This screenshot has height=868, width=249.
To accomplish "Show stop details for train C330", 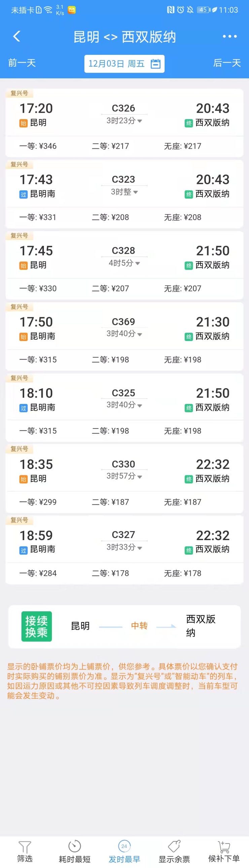I will 140,477.
